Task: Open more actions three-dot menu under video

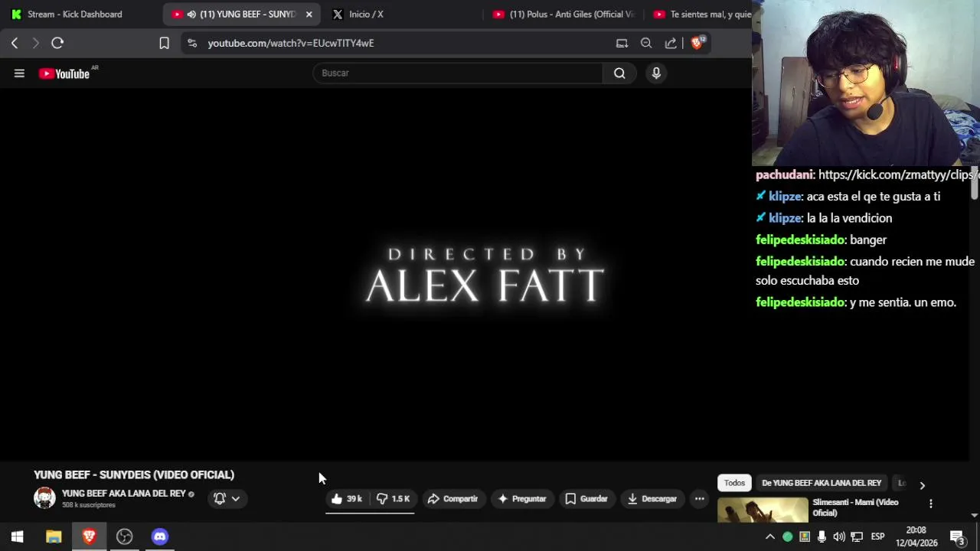Action: click(699, 499)
